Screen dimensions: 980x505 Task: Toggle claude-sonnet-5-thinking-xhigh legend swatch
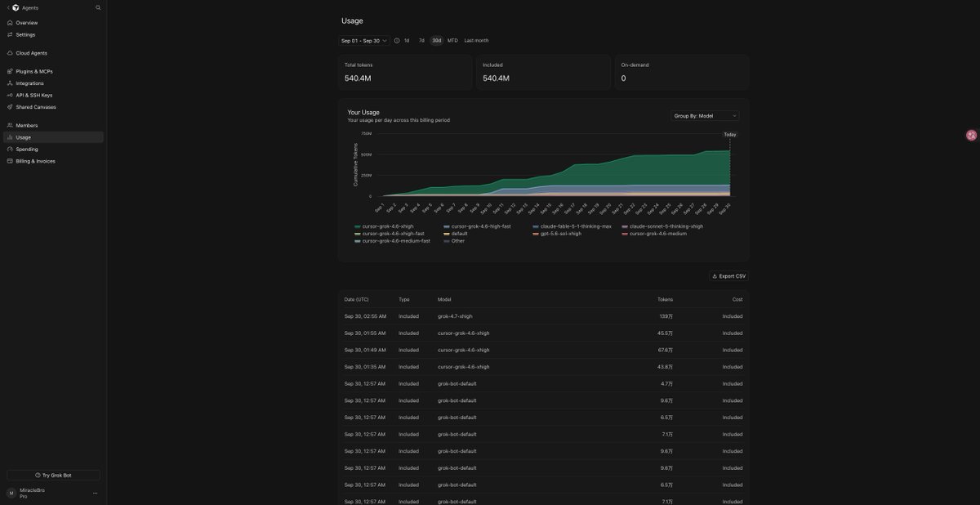point(625,226)
